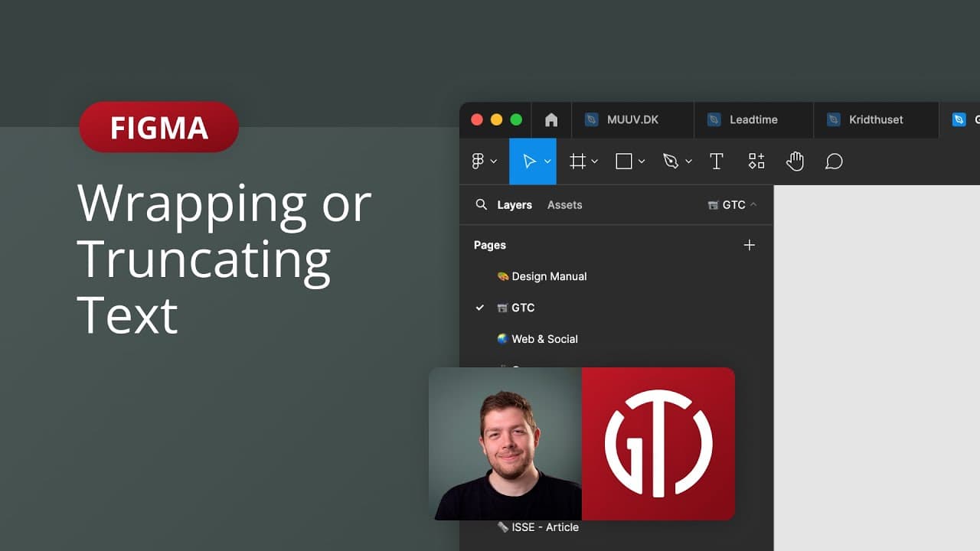The image size is (980, 551).
Task: Open the Shape tool options dropdown
Action: [640, 161]
